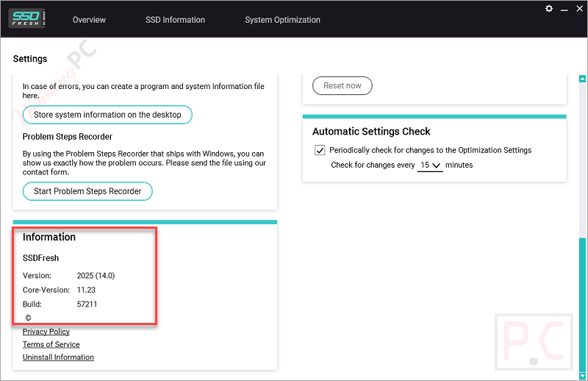Open the check interval minutes dropdown
This screenshot has height=381, width=588.
[x=430, y=165]
